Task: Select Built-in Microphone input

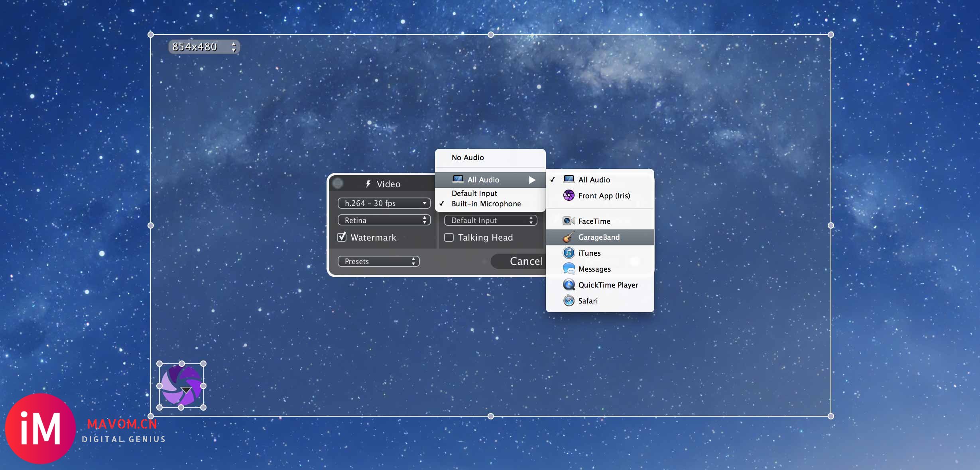Action: 486,204
